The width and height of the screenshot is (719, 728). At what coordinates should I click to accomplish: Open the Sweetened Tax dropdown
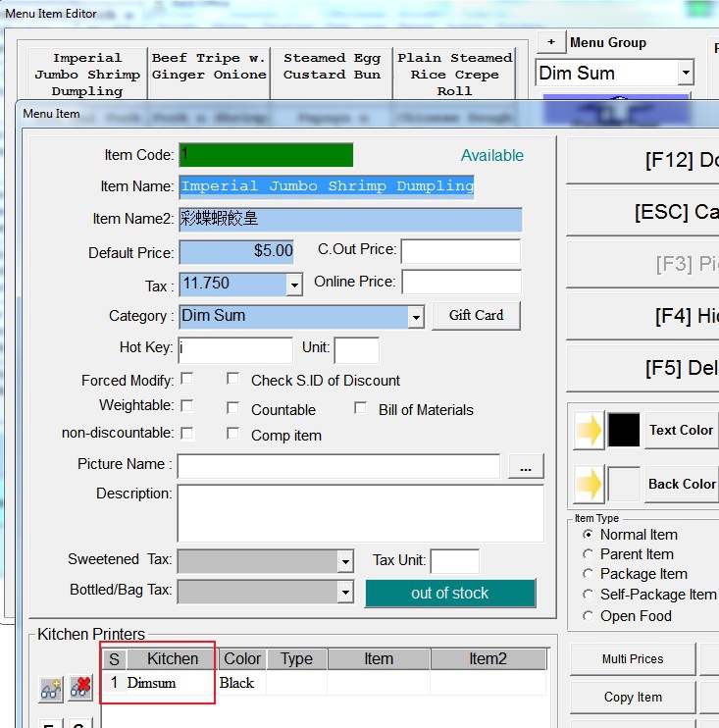pyautogui.click(x=345, y=562)
